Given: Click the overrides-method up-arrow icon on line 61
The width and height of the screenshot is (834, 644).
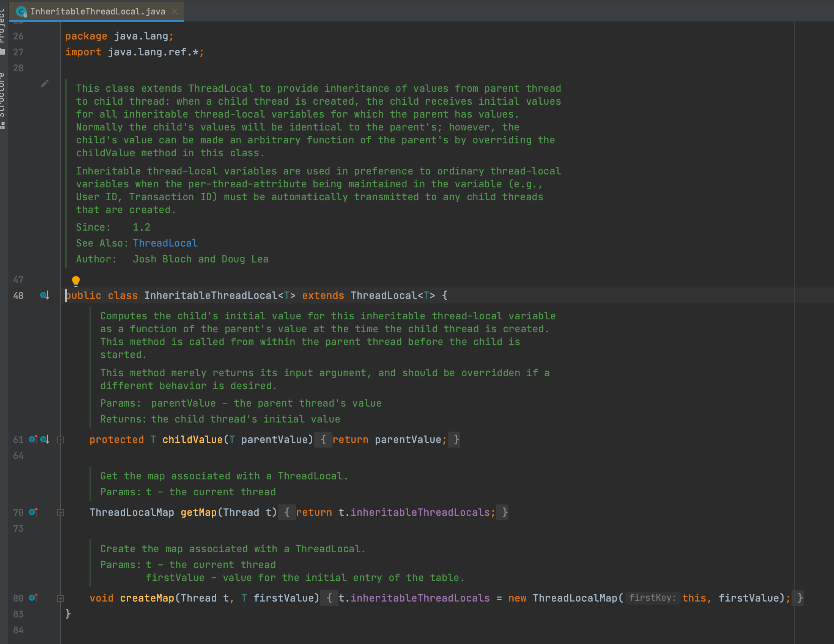Looking at the screenshot, I should 33,440.
